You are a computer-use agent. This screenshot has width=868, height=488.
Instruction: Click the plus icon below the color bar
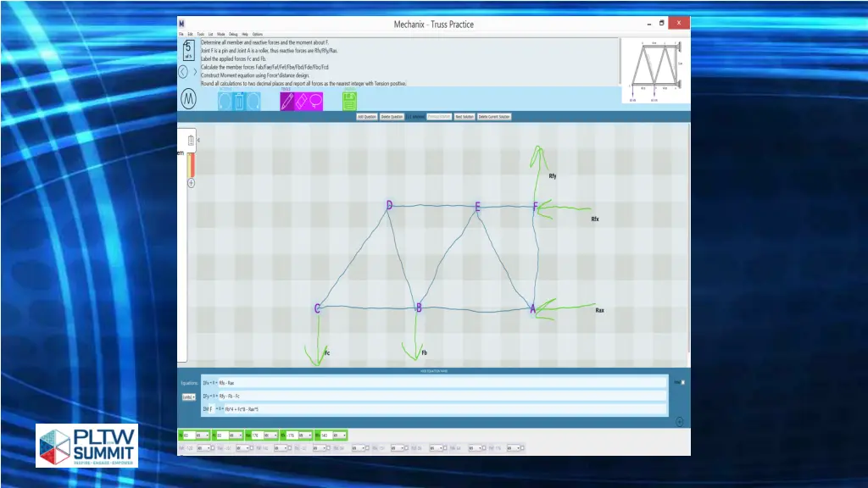(191, 182)
